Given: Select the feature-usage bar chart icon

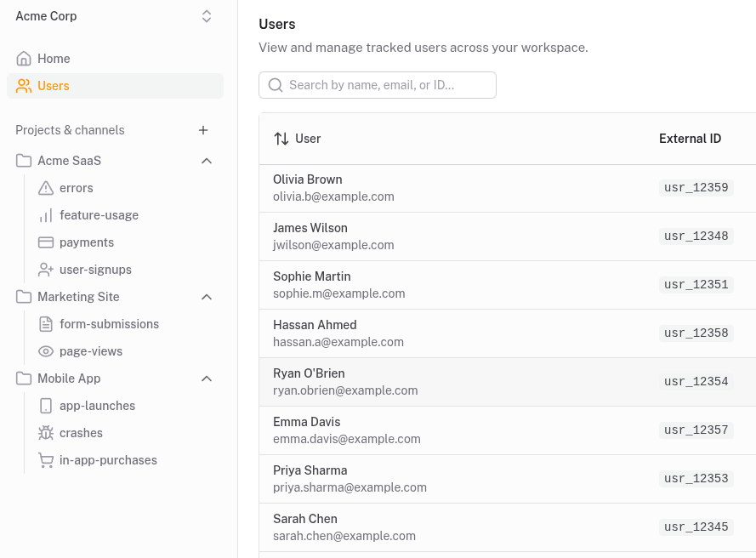Looking at the screenshot, I should coord(46,214).
